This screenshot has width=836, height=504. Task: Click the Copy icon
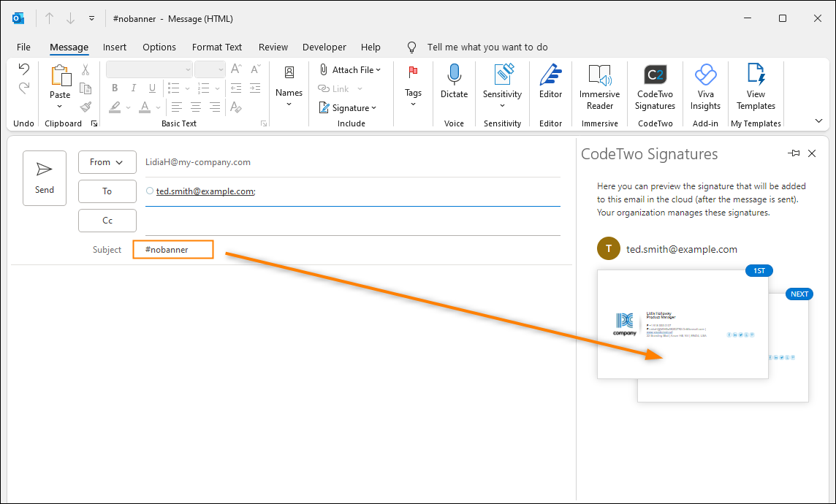(x=85, y=88)
